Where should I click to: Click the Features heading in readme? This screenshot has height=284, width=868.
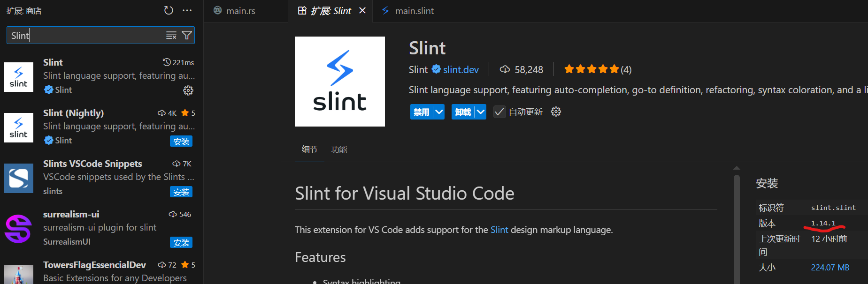click(320, 257)
